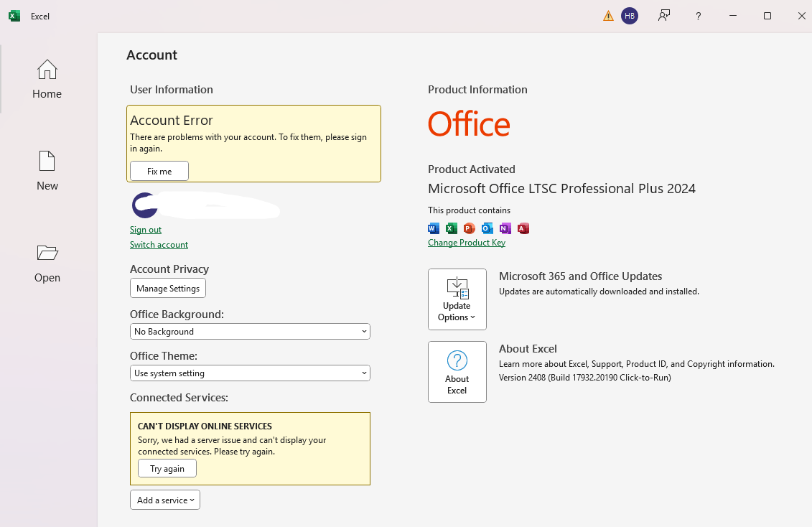Click the Microsoft Office LTSC Professional Plus 2024 text

(561, 188)
